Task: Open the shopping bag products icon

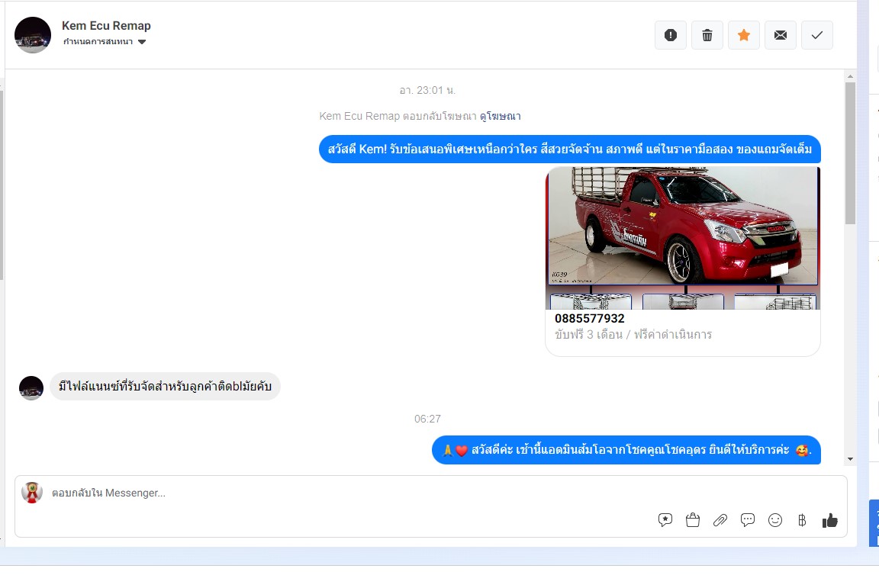Action: coord(693,520)
